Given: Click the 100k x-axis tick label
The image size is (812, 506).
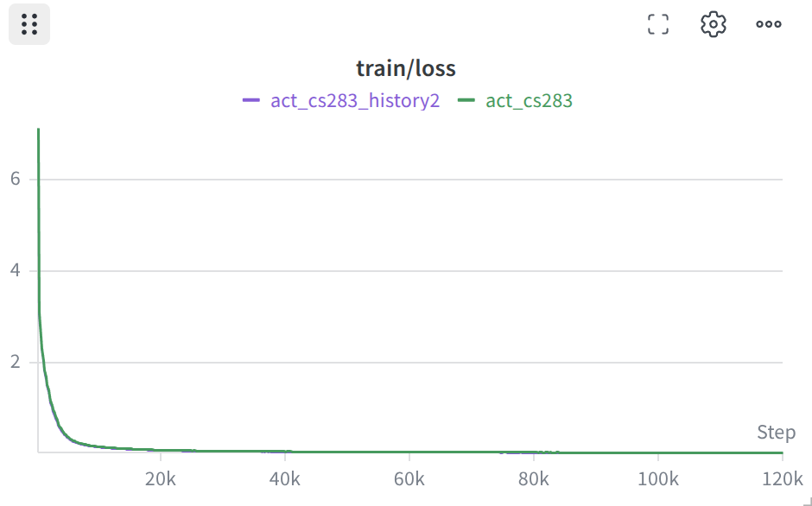Looking at the screenshot, I should (x=657, y=479).
